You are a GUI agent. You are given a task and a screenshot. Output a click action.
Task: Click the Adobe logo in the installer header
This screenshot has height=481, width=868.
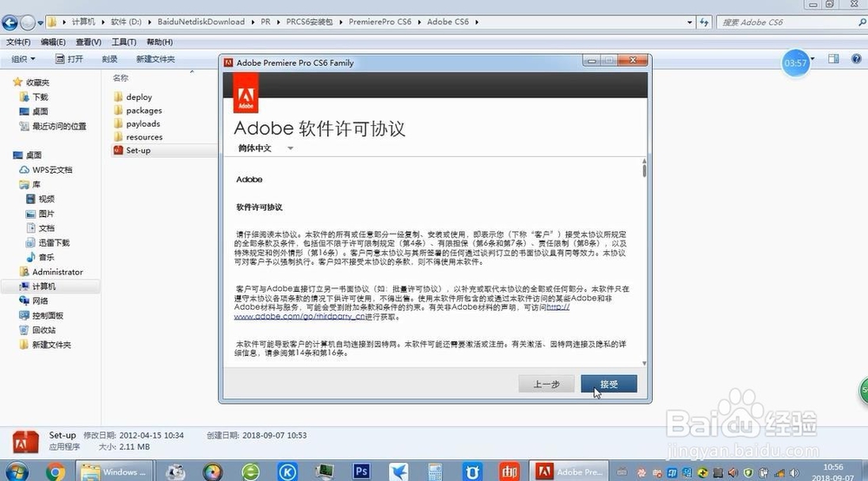tap(246, 94)
